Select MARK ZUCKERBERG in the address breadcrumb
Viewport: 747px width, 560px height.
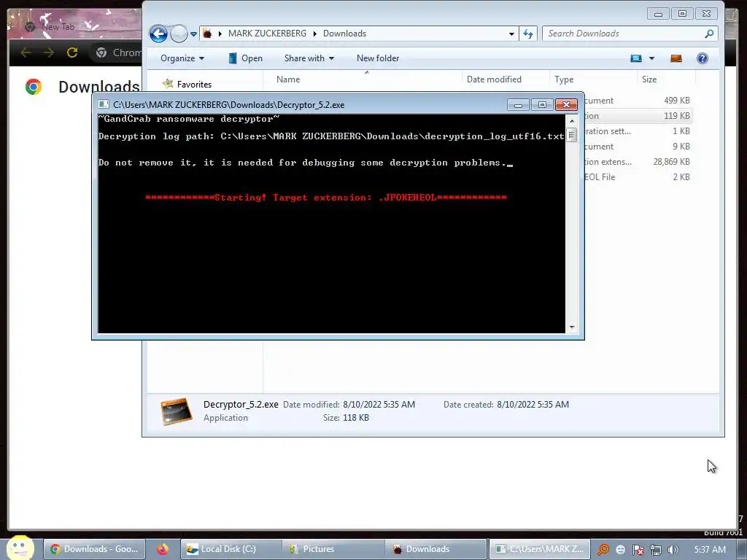pos(267,34)
